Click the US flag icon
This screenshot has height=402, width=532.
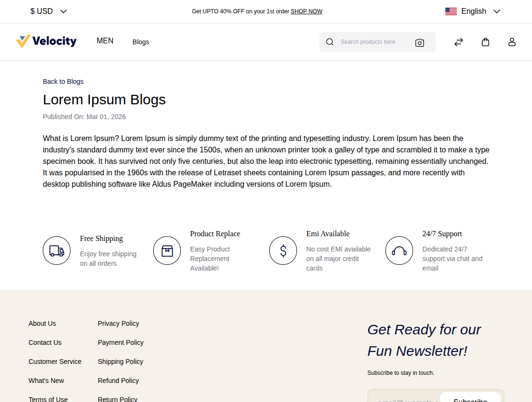pos(451,11)
